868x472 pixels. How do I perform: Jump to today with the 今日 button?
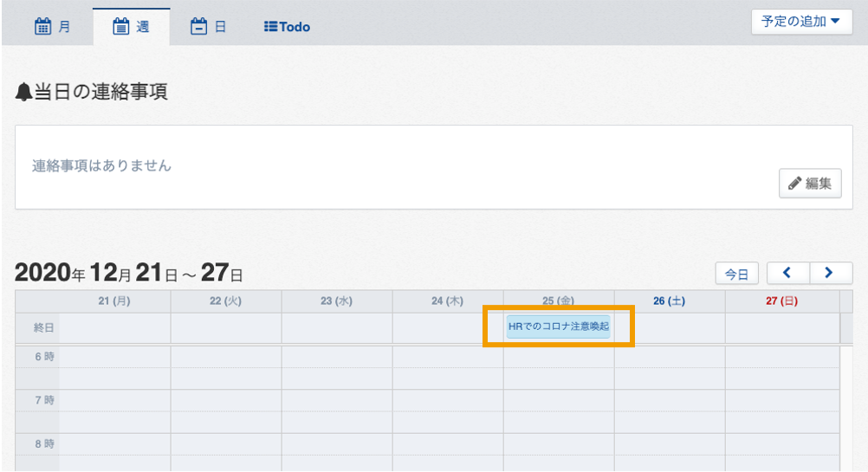point(736,274)
